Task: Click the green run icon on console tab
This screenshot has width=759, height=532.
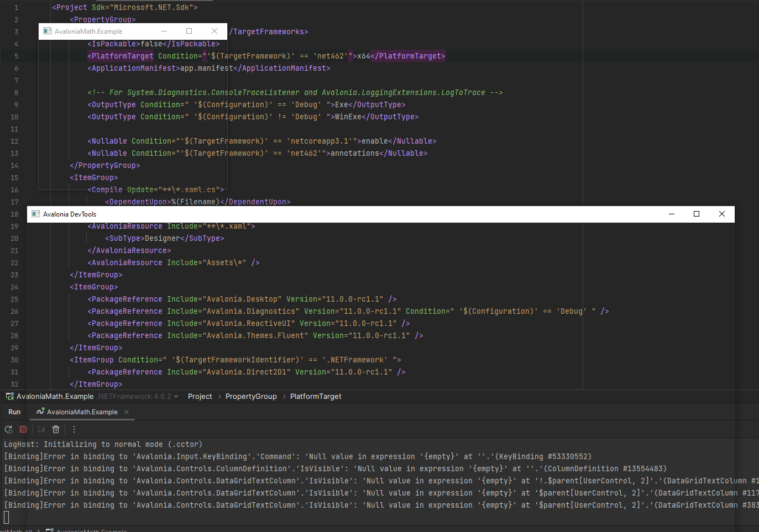Action: (40, 412)
